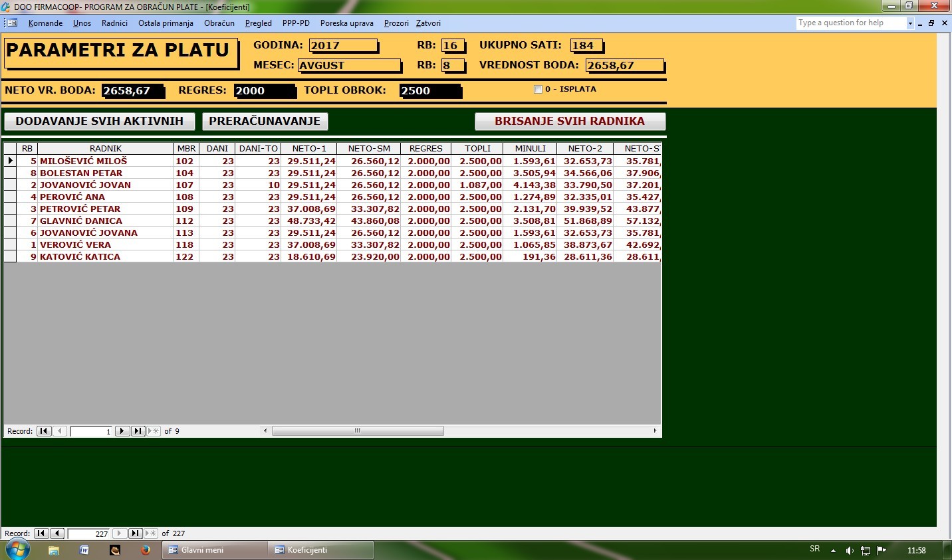This screenshot has height=560, width=952.
Task: Show hidden tray icons arrow
Action: tap(833, 550)
